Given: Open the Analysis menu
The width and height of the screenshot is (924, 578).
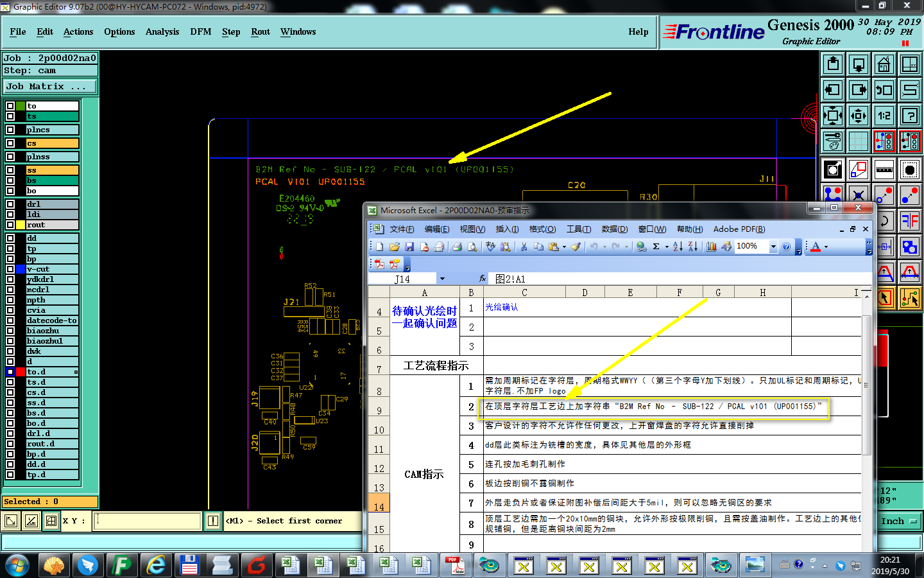Looking at the screenshot, I should pyautogui.click(x=162, y=31).
